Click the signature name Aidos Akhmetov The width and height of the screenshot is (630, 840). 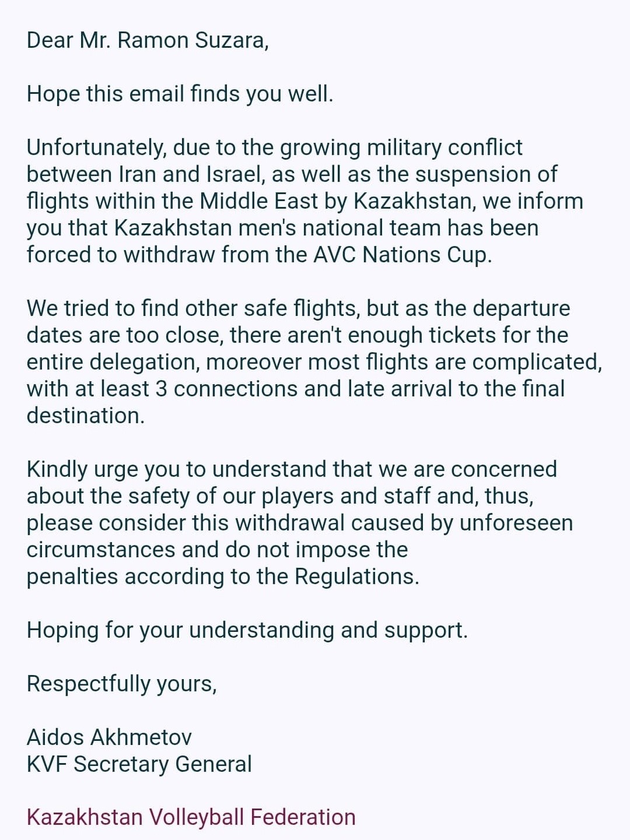tap(109, 737)
